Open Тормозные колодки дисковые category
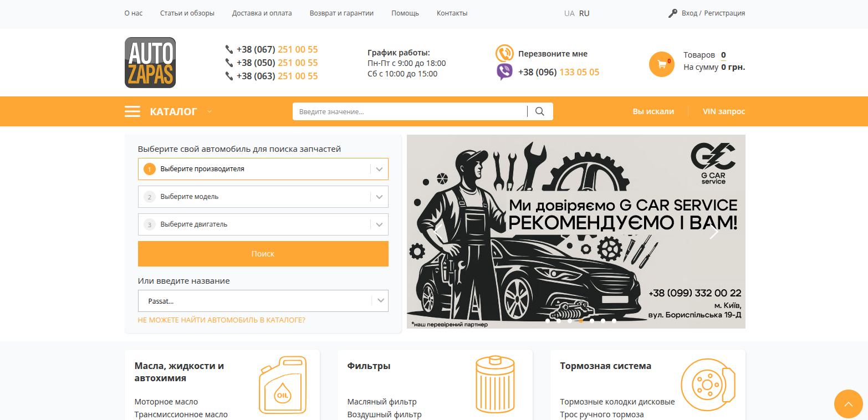This screenshot has width=868, height=420. (617, 402)
